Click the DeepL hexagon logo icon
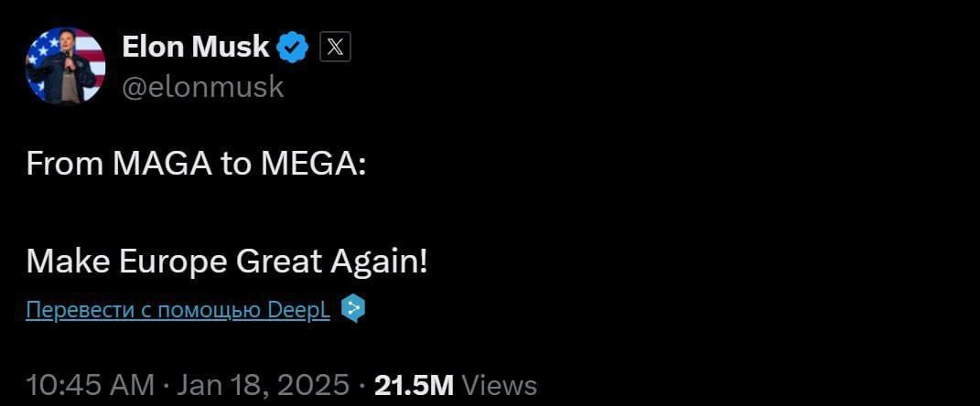 point(353,308)
